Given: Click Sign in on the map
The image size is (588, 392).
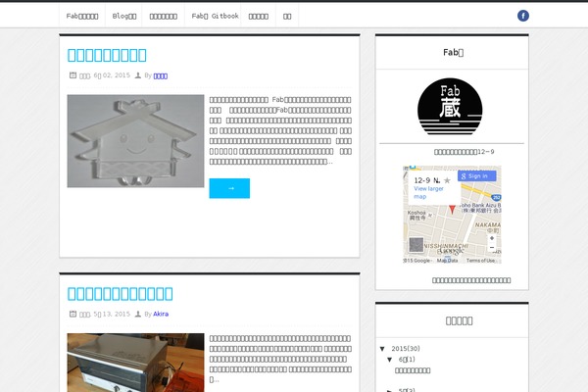Looking at the screenshot, I should [x=476, y=176].
